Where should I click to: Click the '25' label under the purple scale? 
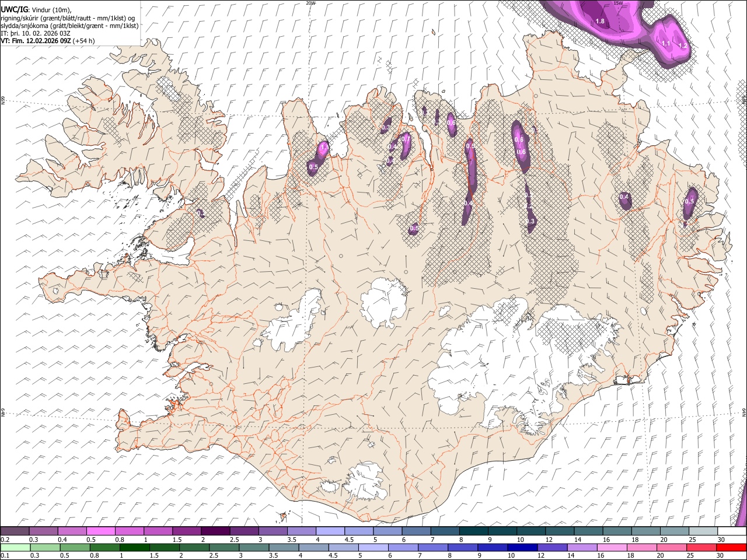tap(692, 540)
